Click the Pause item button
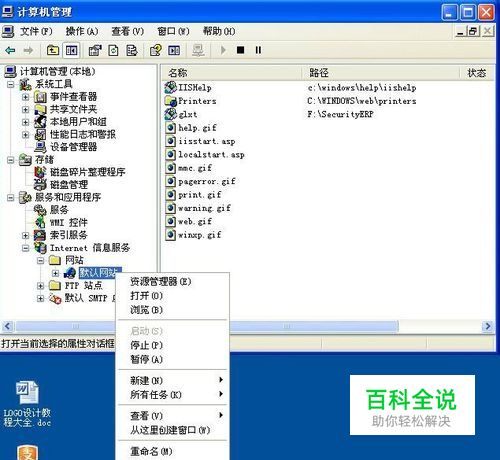 click(258, 50)
